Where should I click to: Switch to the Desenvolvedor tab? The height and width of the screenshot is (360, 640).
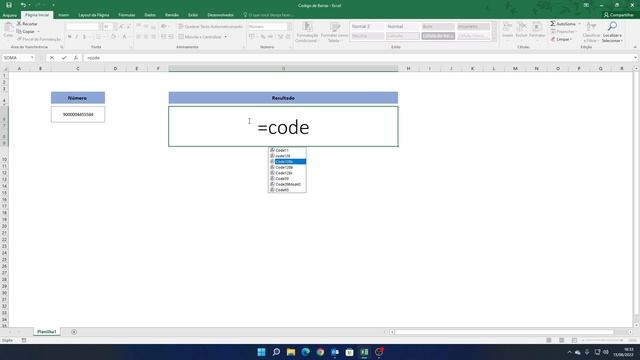[x=220, y=15]
